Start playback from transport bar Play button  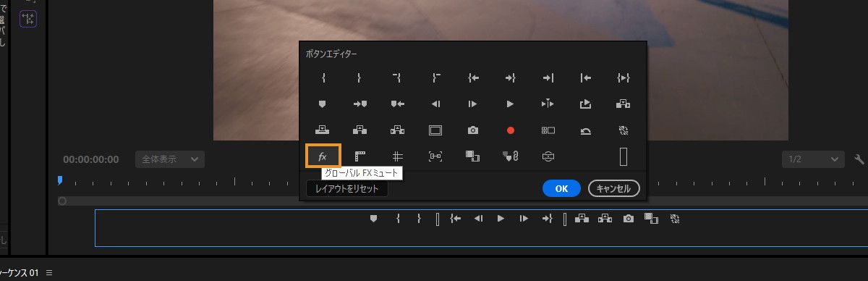[500, 218]
